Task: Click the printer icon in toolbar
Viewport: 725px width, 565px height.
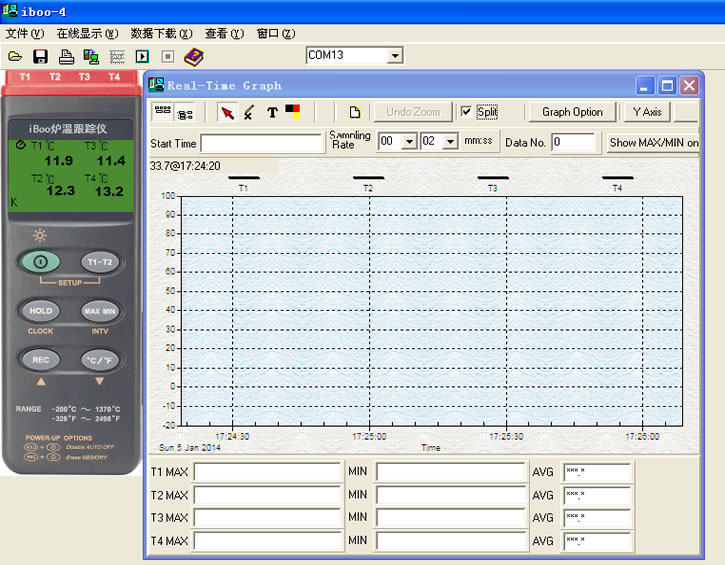Action: (66, 56)
